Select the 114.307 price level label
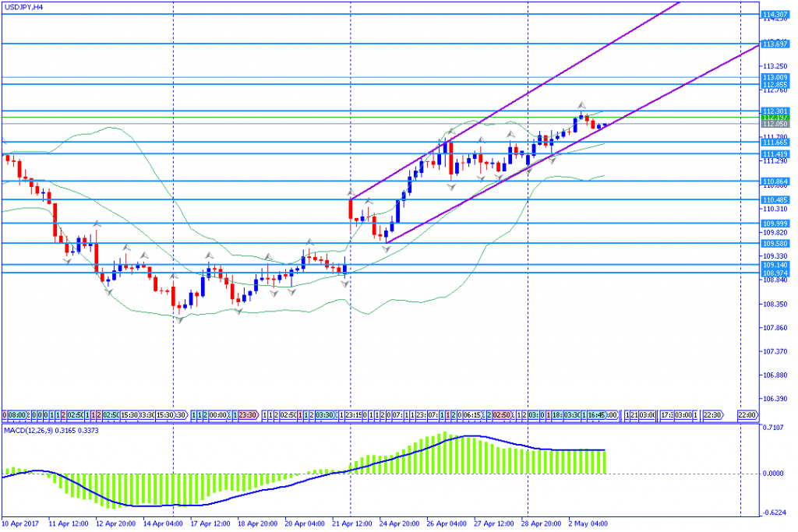The height and width of the screenshot is (532, 798). click(x=774, y=15)
